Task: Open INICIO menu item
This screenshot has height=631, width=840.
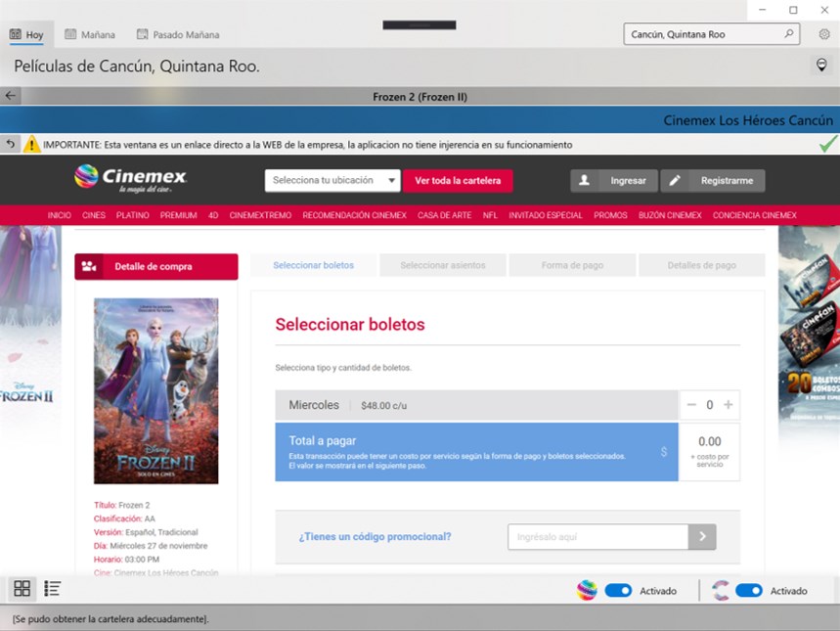Action: [59, 215]
